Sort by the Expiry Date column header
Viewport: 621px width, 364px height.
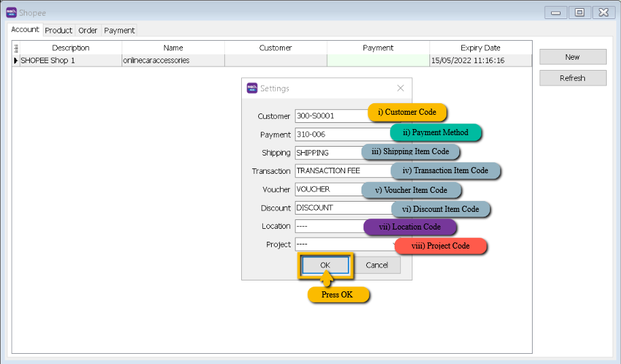[480, 48]
